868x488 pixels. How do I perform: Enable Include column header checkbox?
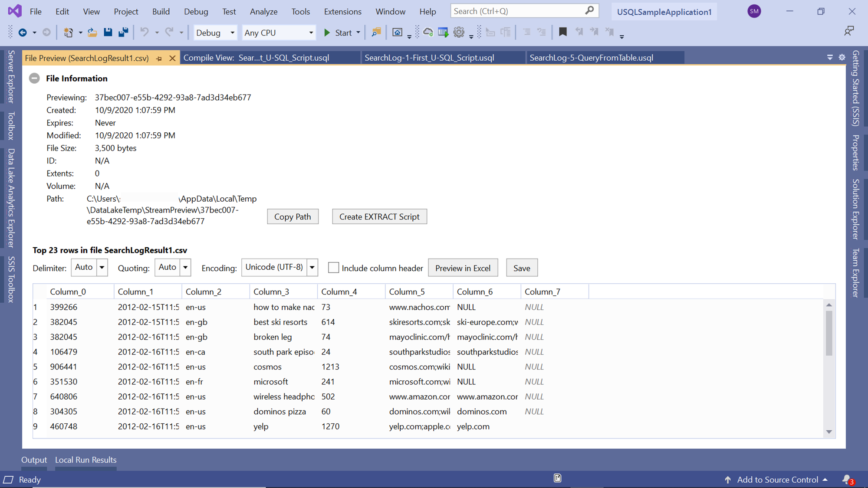[x=333, y=268]
